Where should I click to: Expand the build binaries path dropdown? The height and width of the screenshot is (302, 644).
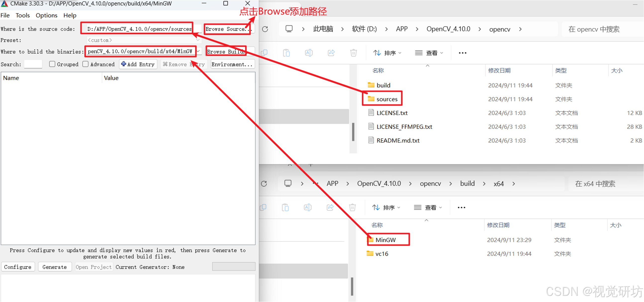pyautogui.click(x=198, y=51)
